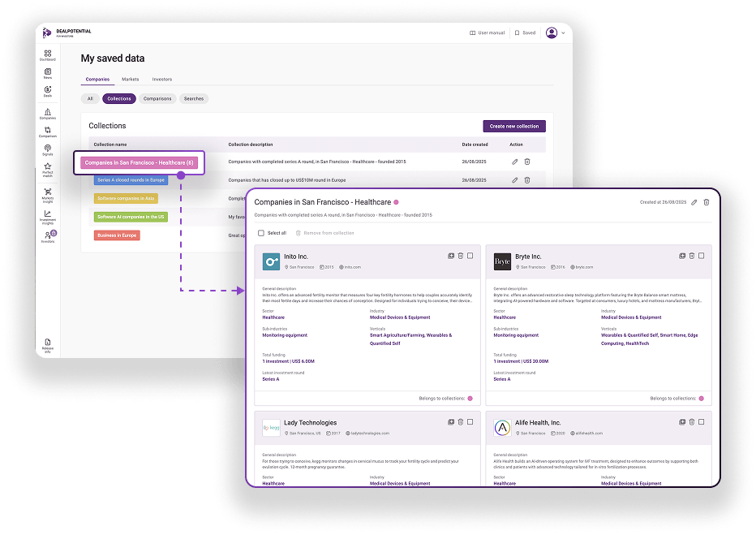Open the alifehealth.com website link
Image resolution: width=756 pixels, height=535 pixels.
[586, 434]
